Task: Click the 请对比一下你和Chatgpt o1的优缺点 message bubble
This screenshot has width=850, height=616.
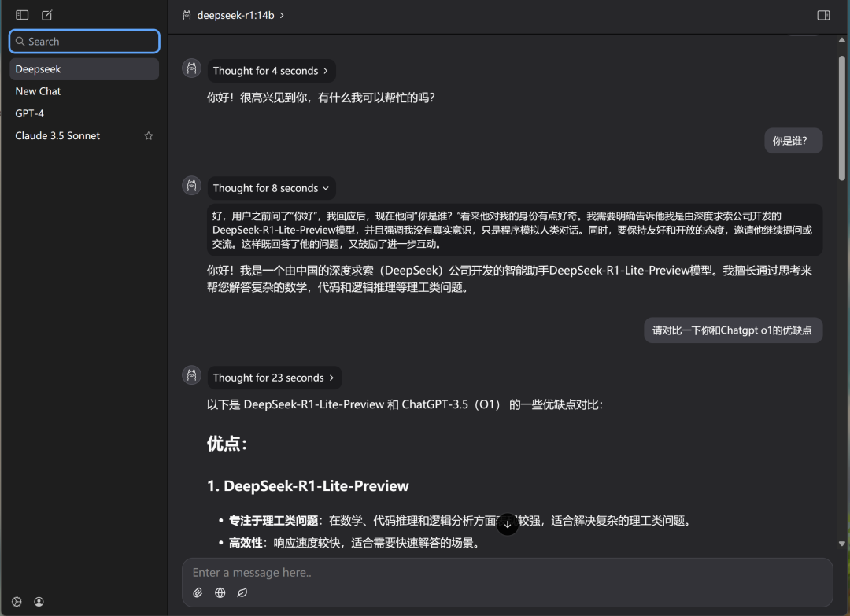Action: point(733,330)
